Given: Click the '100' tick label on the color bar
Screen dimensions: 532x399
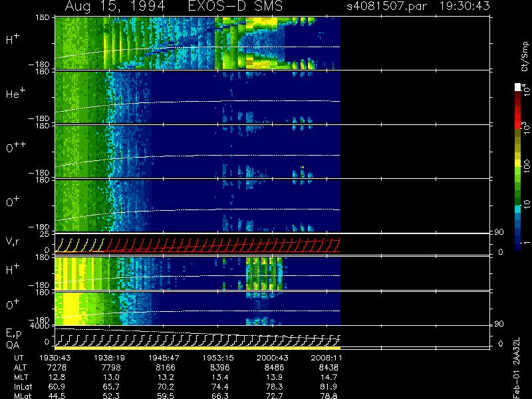Looking at the screenshot, I should click(x=527, y=167).
